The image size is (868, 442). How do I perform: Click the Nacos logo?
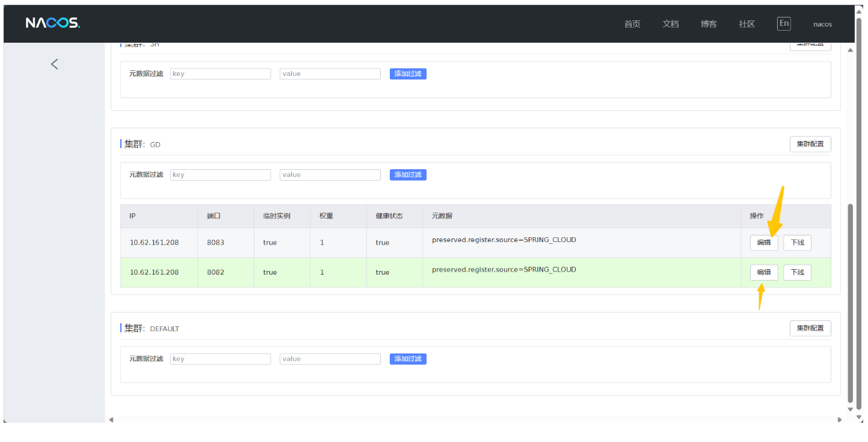point(52,23)
